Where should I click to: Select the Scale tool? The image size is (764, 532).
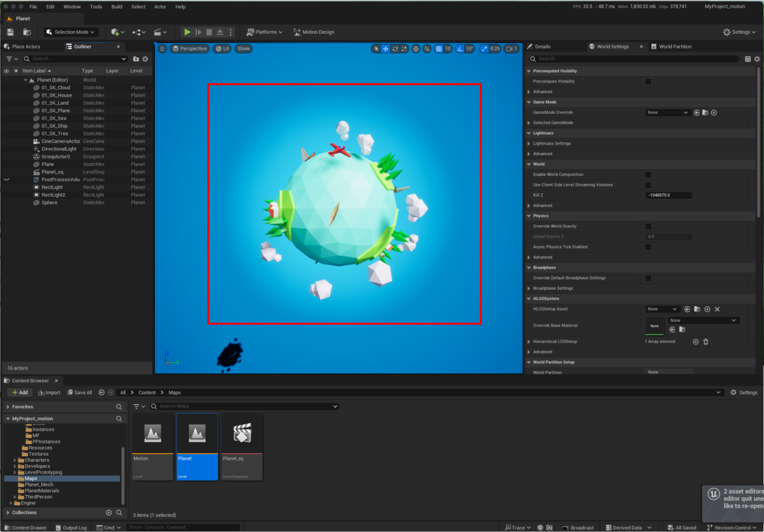(405, 48)
